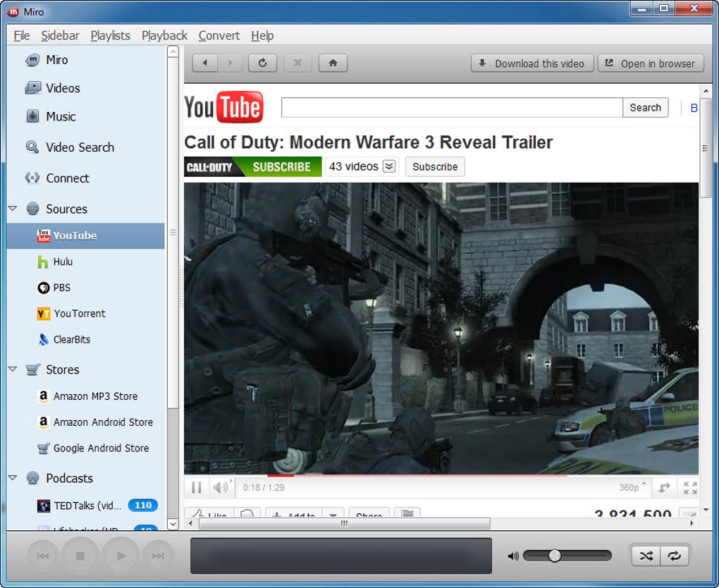Click the Miro logo icon in the sidebar
Screen dimensions: 719x588
tap(32, 60)
